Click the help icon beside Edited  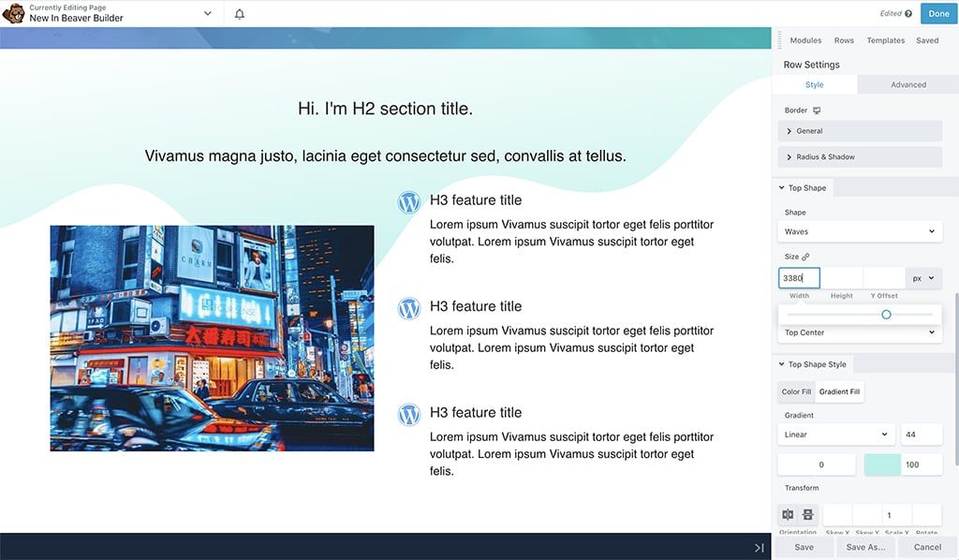(908, 14)
